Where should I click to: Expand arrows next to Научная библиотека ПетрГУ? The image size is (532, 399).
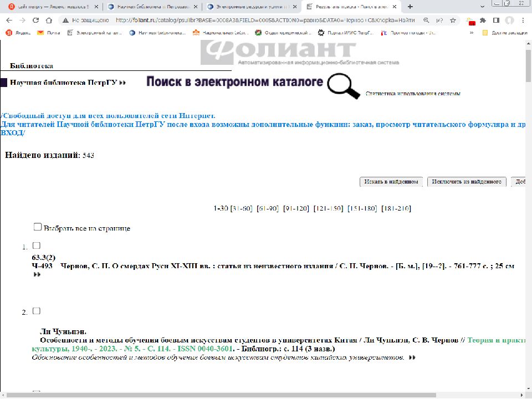122,83
